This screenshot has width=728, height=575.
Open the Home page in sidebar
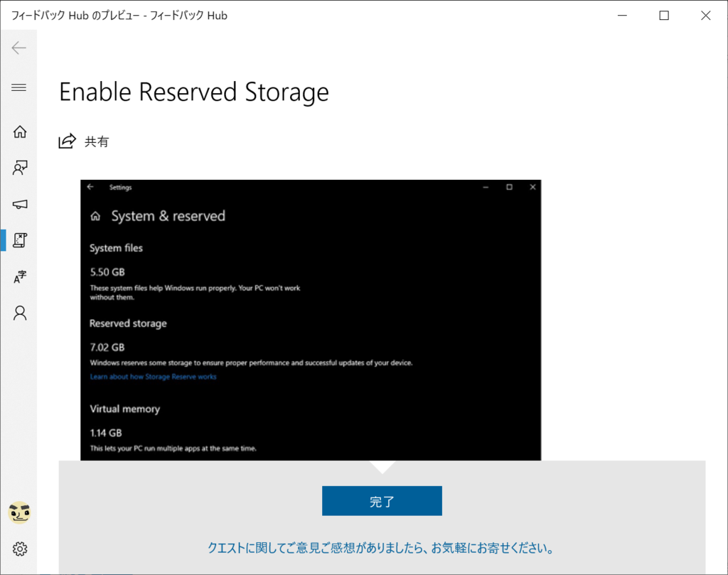pos(19,131)
